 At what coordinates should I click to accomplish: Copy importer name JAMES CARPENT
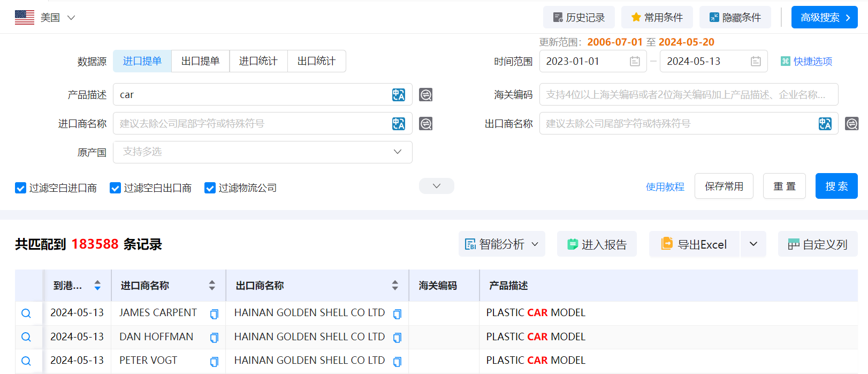(214, 313)
